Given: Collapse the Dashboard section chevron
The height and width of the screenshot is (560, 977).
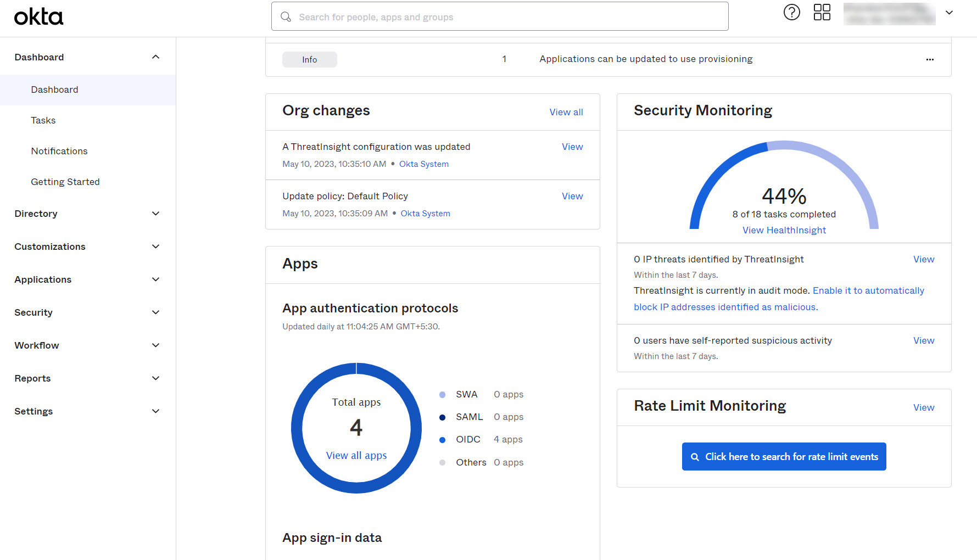Looking at the screenshot, I should [x=155, y=57].
